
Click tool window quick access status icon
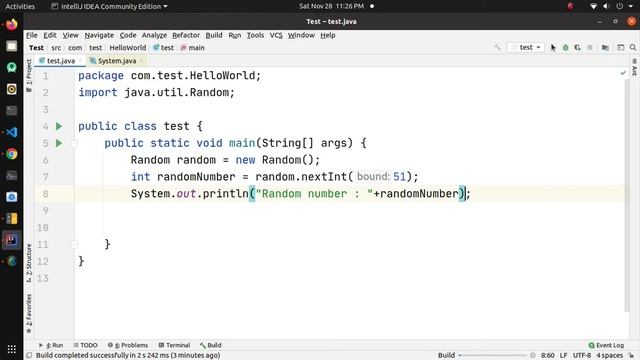click(x=29, y=356)
